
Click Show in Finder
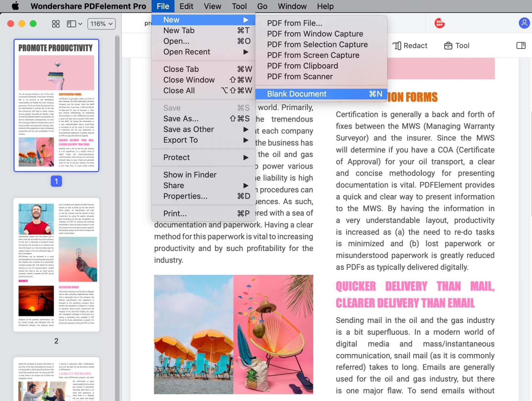coord(190,174)
